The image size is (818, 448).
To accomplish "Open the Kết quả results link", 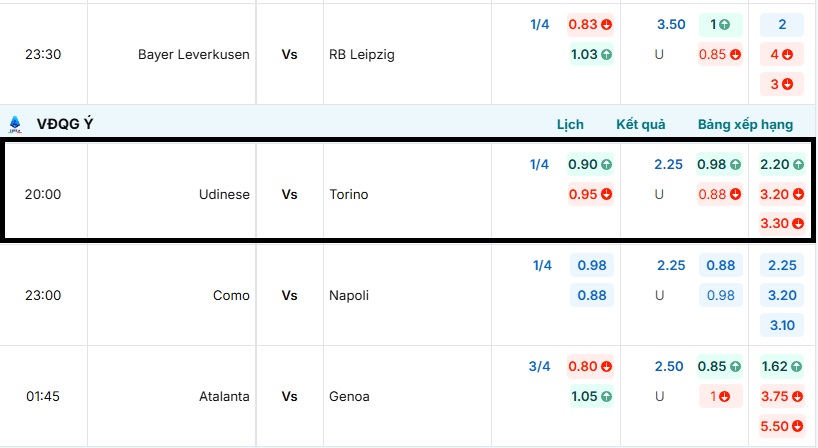I will [x=641, y=125].
